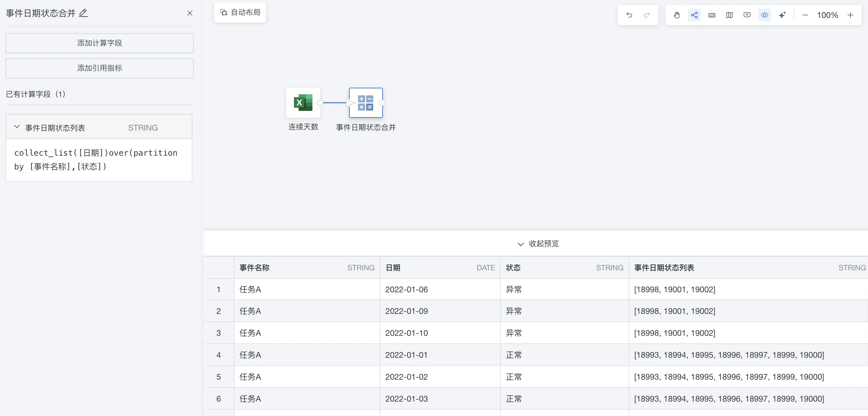Viewport: 868px width, 416px height.
Task: Click the 事件名称 column header
Action: [x=307, y=268]
